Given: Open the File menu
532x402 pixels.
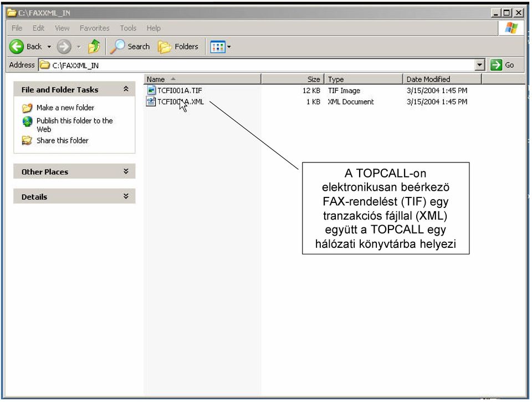Looking at the screenshot, I should 17,28.
